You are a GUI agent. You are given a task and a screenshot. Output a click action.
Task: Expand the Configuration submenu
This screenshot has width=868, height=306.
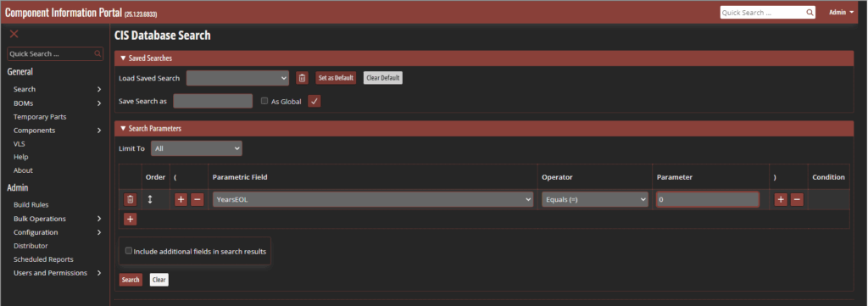click(99, 232)
